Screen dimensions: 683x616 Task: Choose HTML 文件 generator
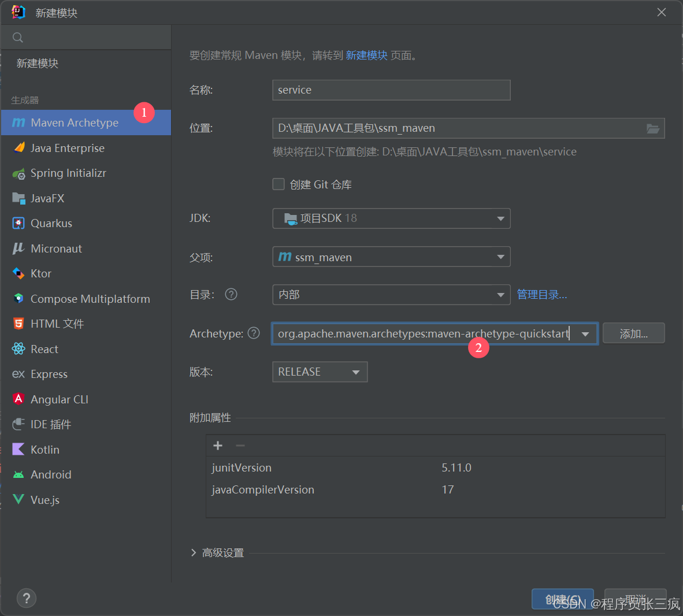click(86, 324)
